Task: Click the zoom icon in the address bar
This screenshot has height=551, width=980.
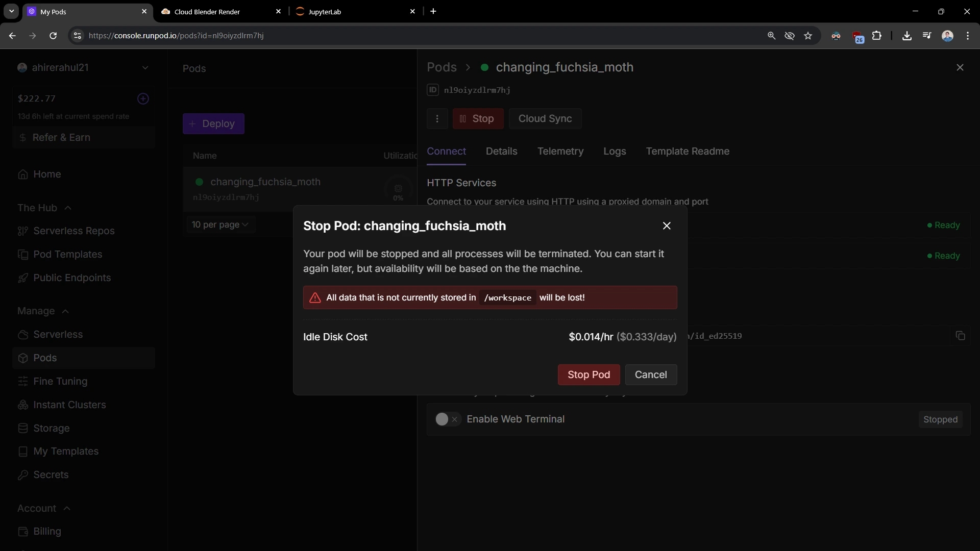Action: point(771,35)
